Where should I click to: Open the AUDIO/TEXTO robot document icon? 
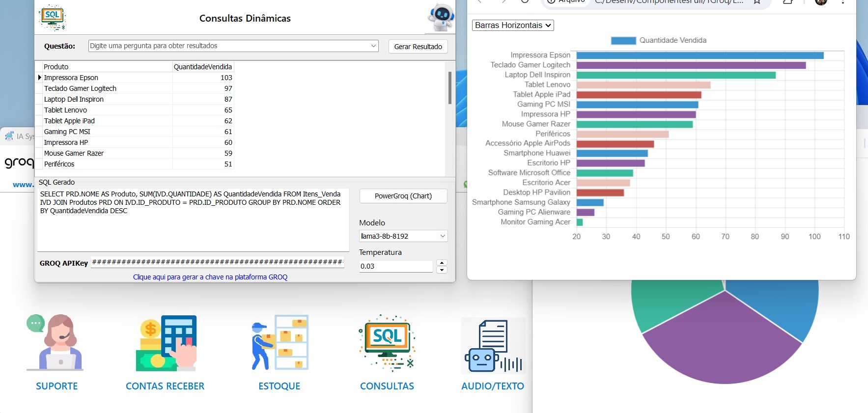pyautogui.click(x=493, y=346)
